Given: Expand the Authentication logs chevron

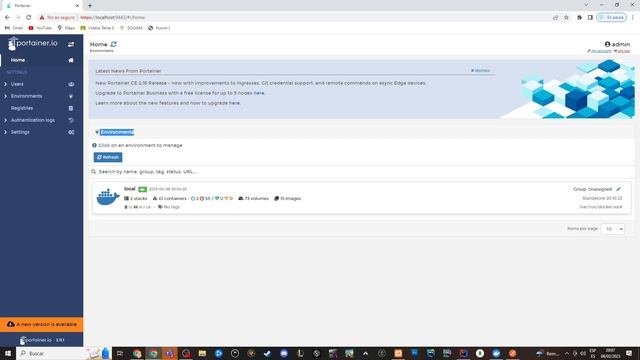Looking at the screenshot, I should [x=5, y=120].
